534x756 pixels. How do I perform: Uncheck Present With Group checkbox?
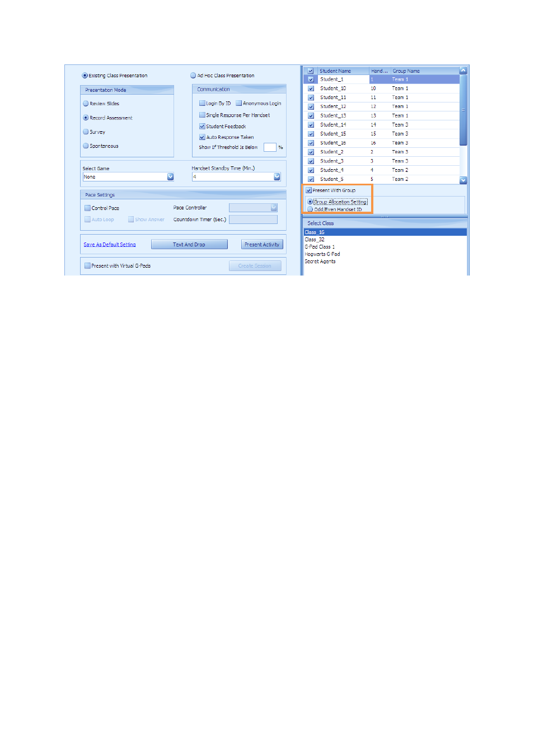pos(309,190)
